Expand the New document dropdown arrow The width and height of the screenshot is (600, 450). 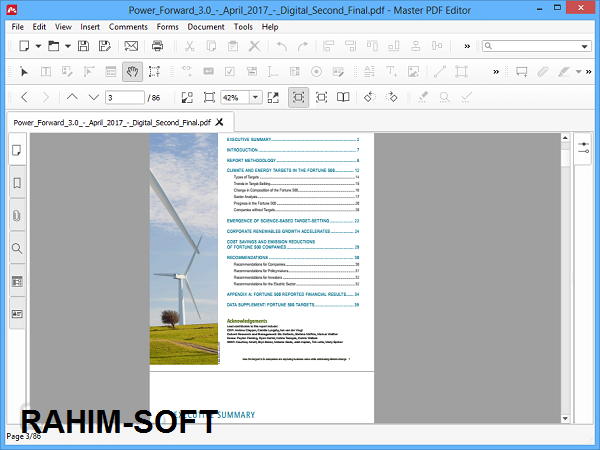point(36,46)
